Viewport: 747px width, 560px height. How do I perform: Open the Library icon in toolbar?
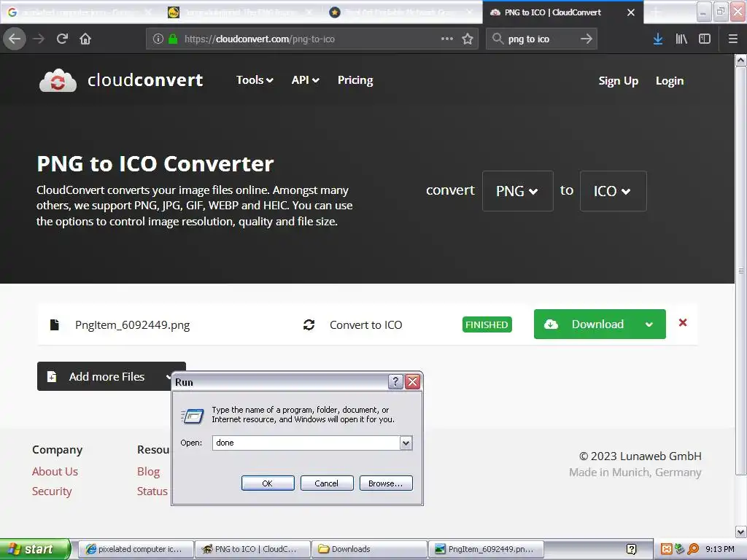click(681, 39)
